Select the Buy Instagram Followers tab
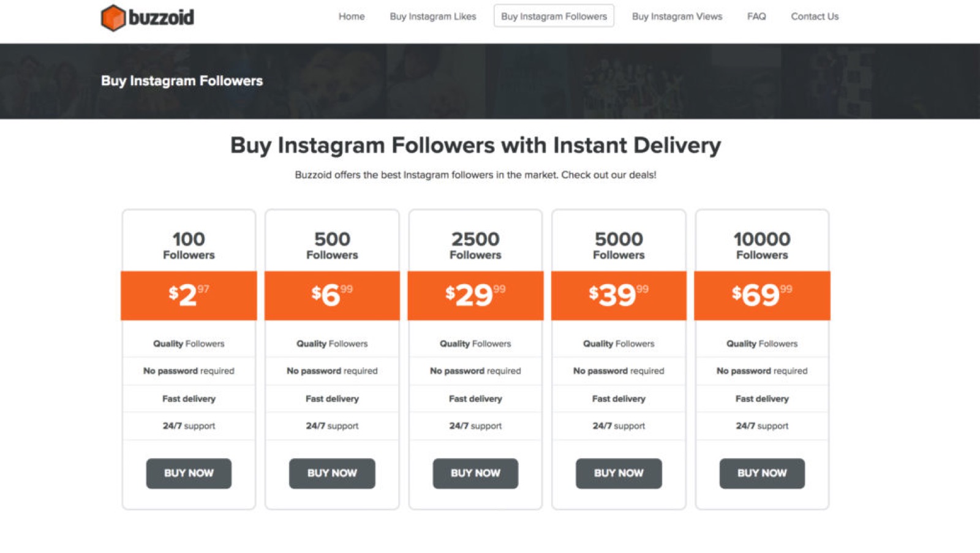The height and width of the screenshot is (553, 980). coord(554,17)
